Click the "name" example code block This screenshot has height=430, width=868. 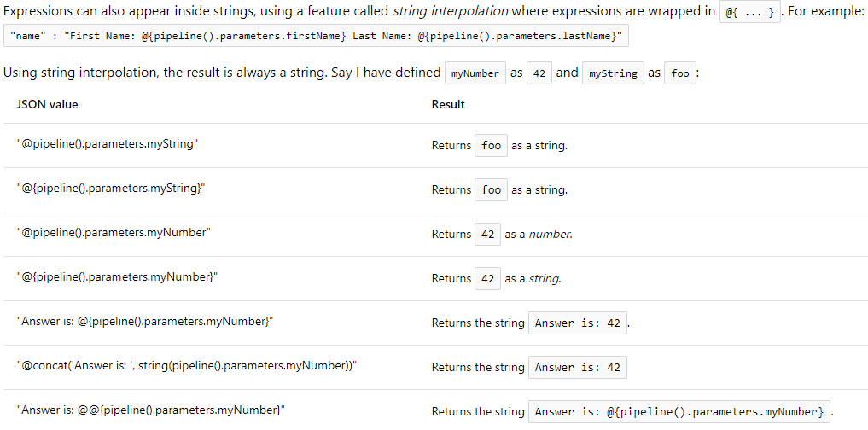(x=316, y=38)
